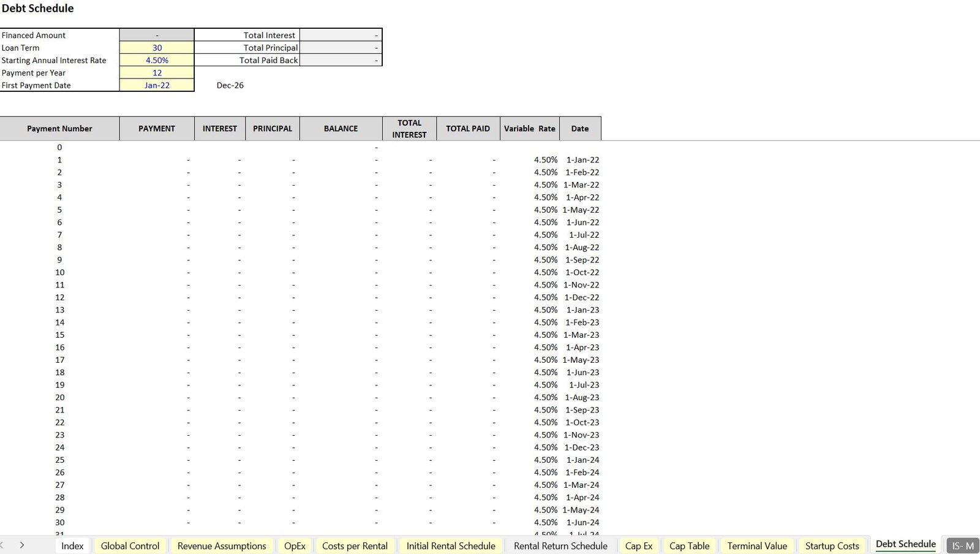Open the Initial Rental Schedule tab
Image resolution: width=980 pixels, height=554 pixels.
pos(451,546)
